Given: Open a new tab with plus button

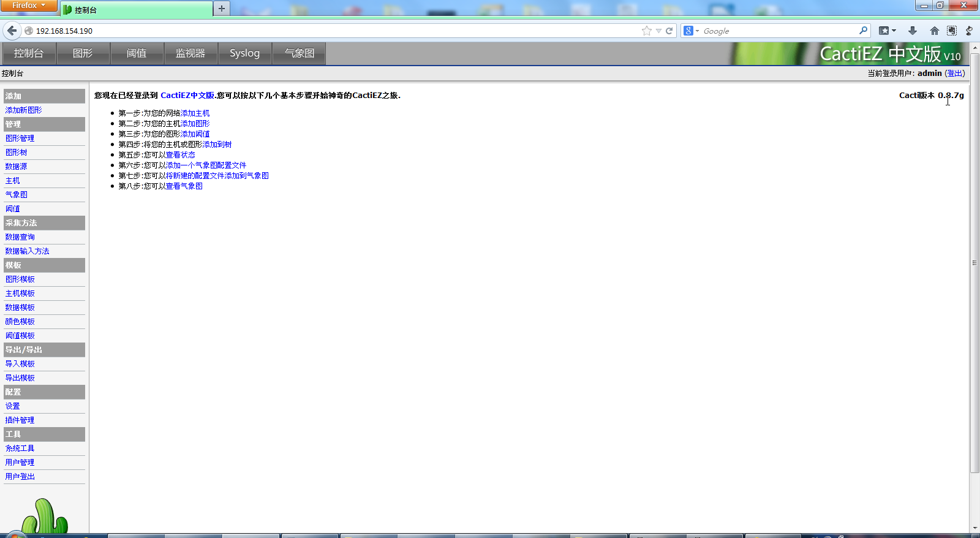Looking at the screenshot, I should click(222, 9).
